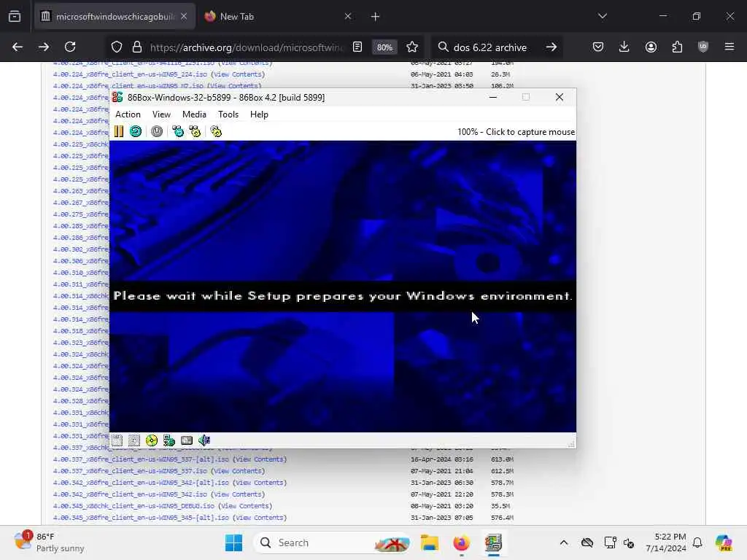
Task: Close the New Tab browser tab
Action: (x=348, y=17)
